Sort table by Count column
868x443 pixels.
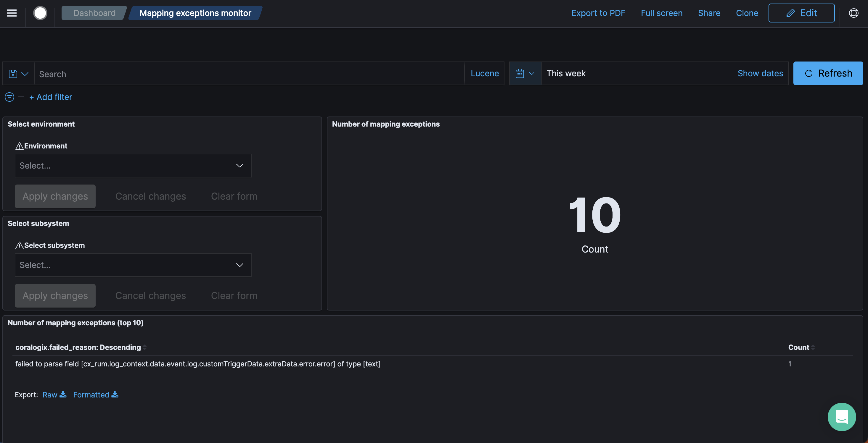click(x=801, y=347)
